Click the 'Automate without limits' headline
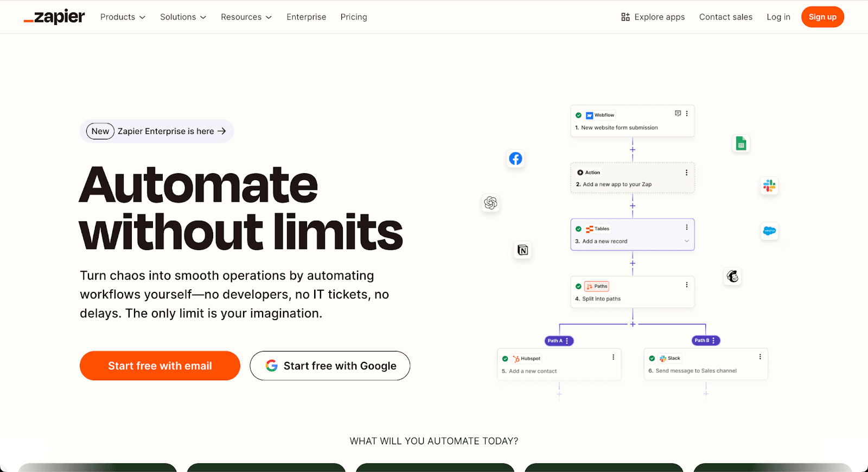The width and height of the screenshot is (868, 472). (241, 208)
